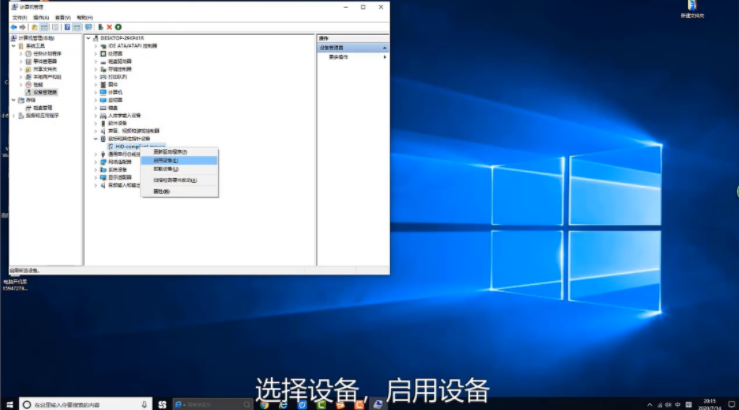739x410 pixels.
Task: Click the green update driver toolbar icon
Action: pos(100,27)
